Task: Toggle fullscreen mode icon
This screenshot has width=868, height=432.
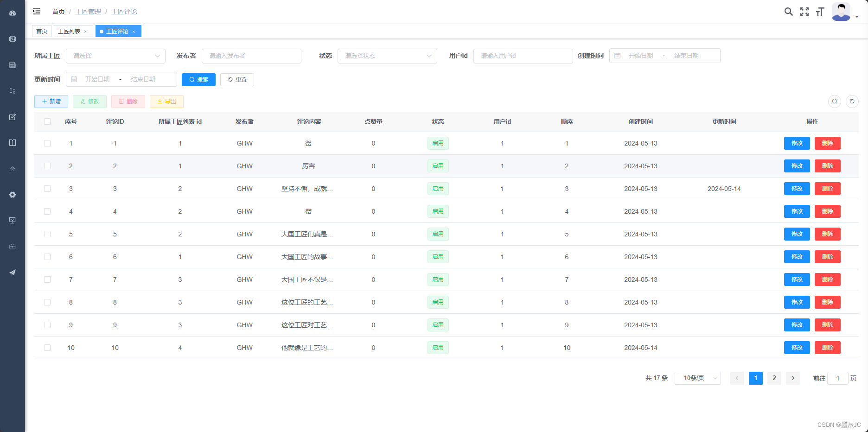Action: 804,12
